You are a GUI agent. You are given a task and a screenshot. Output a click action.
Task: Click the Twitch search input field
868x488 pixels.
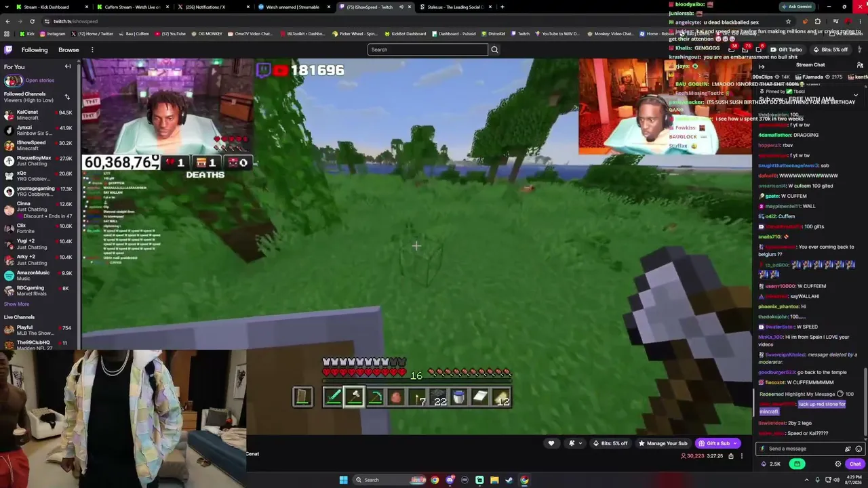(x=427, y=49)
